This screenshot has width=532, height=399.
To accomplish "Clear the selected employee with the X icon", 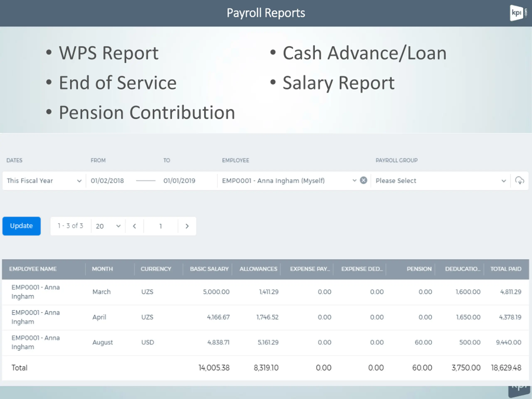I will (363, 180).
